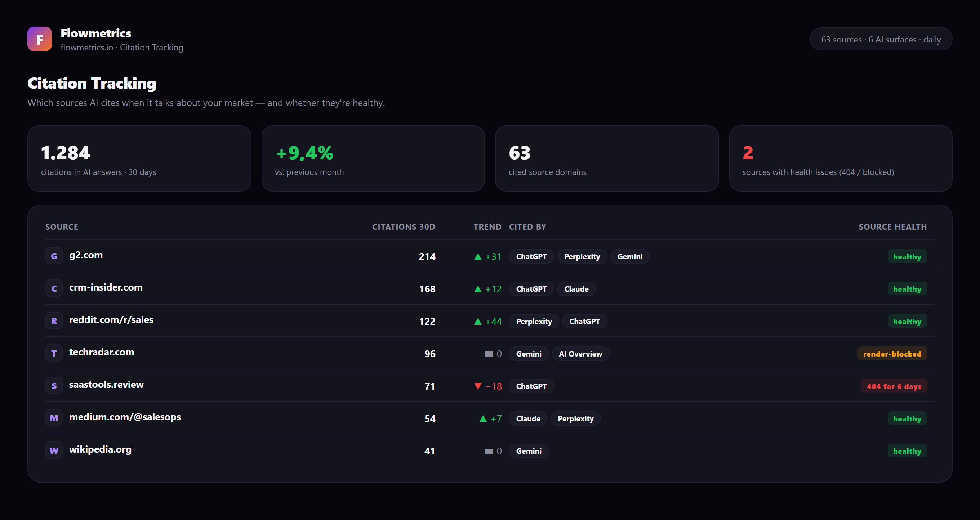
Task: Click the 122 citations value for reddit.com/r/sales
Action: pos(427,321)
